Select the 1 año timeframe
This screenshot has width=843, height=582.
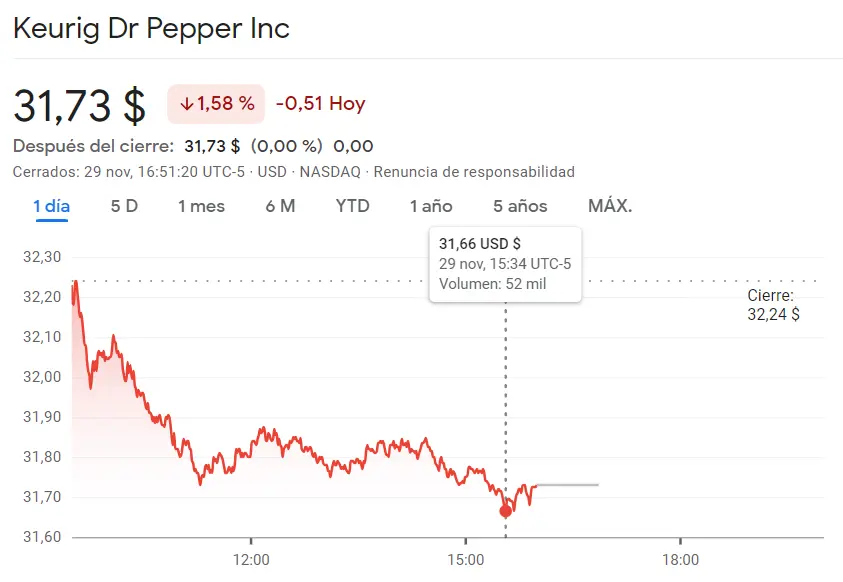coord(431,205)
